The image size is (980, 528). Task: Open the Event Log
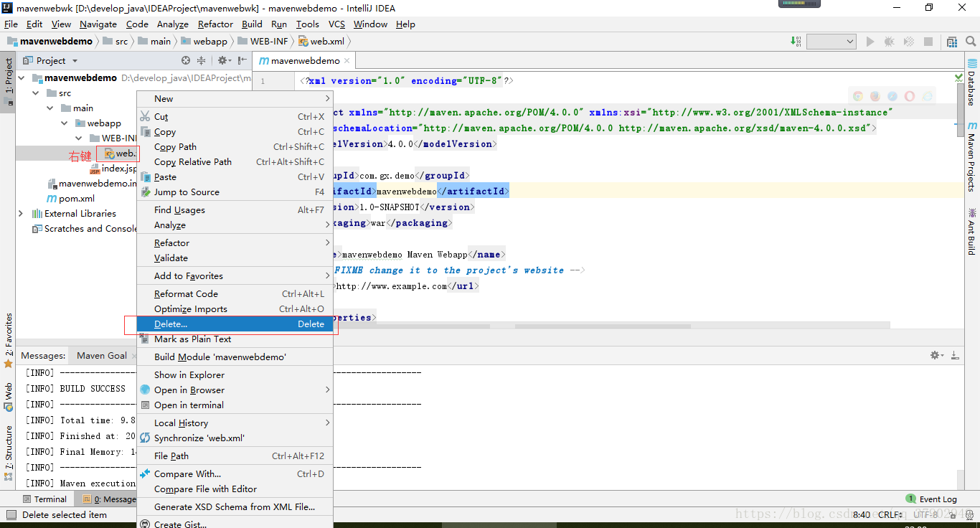pos(931,499)
